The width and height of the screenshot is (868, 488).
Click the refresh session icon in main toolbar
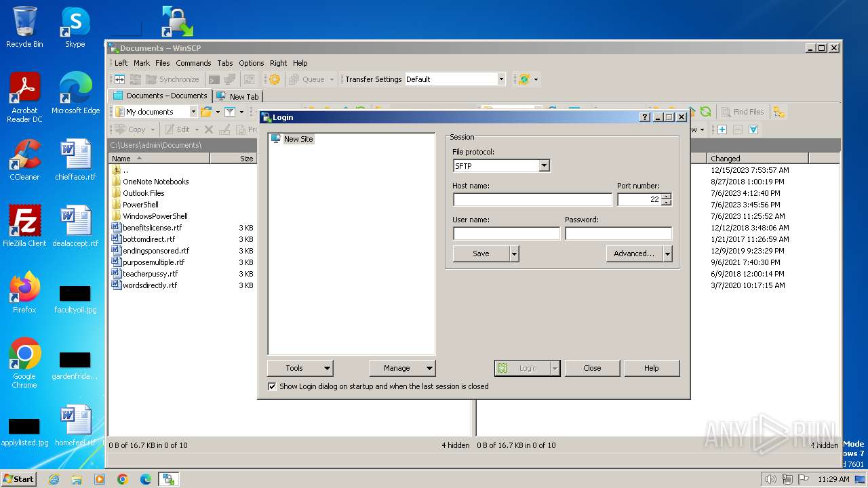(x=524, y=79)
